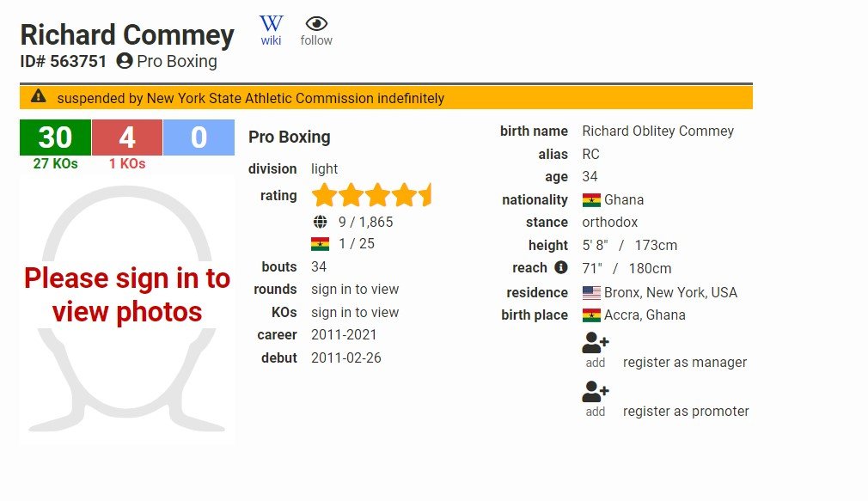Click the 'Please sign in to view photos' placeholder
868x501 pixels.
(x=127, y=295)
